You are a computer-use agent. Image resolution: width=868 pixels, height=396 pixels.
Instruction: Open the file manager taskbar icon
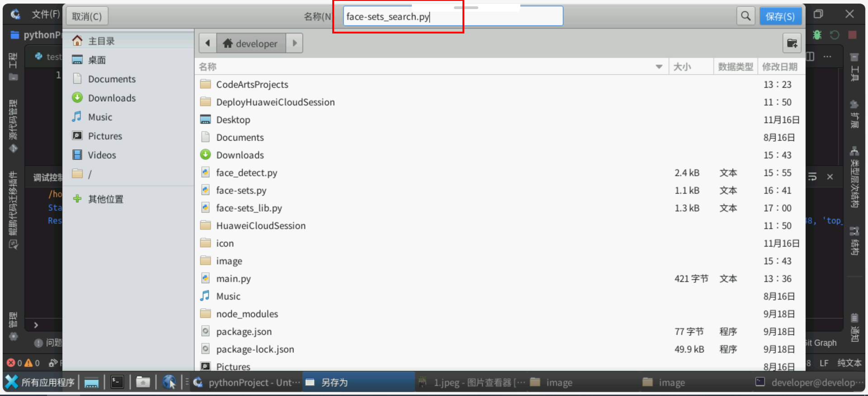(143, 382)
